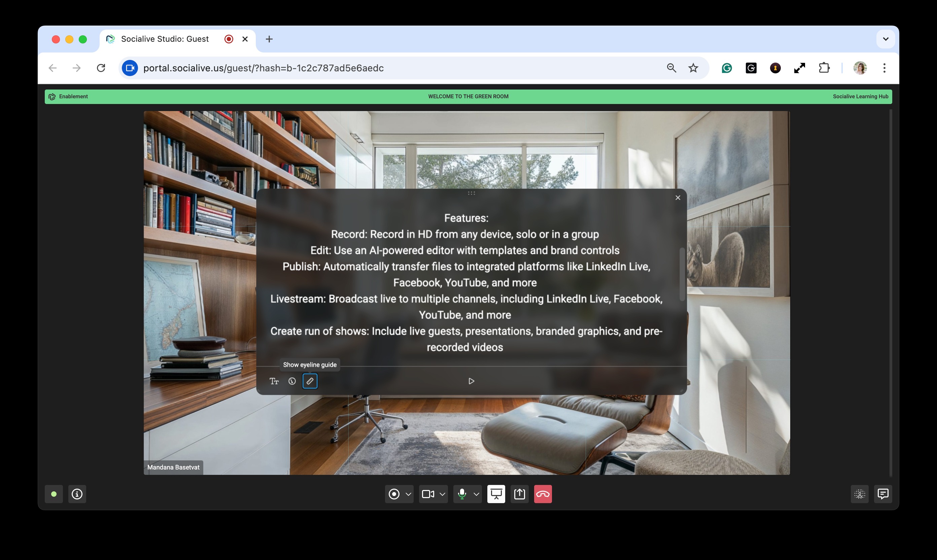Open the background blur effects
This screenshot has width=937, height=560.
(860, 494)
